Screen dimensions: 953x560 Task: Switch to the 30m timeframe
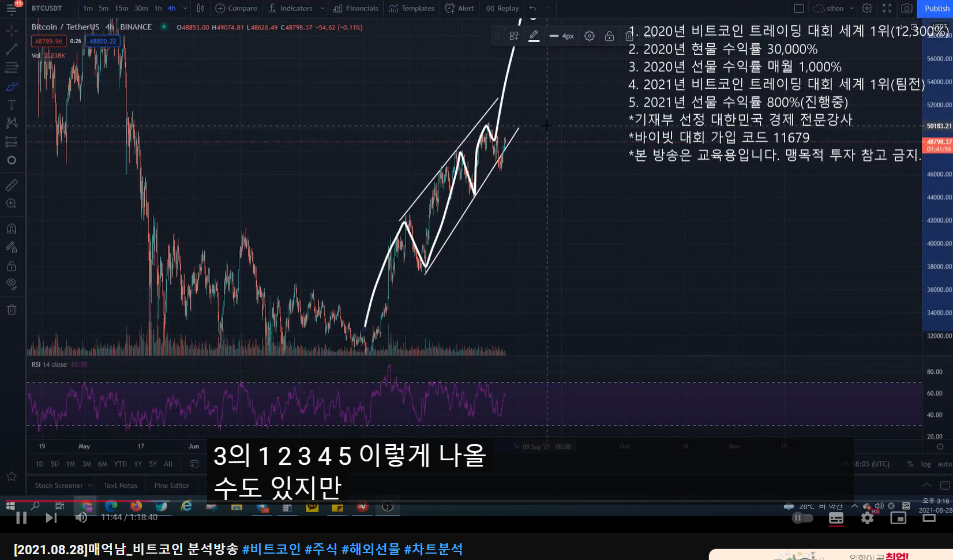coord(141,8)
